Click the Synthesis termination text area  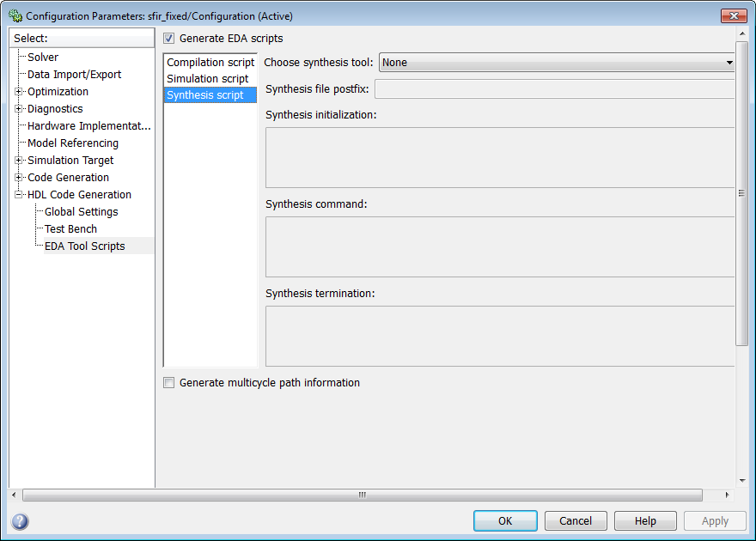pos(500,336)
